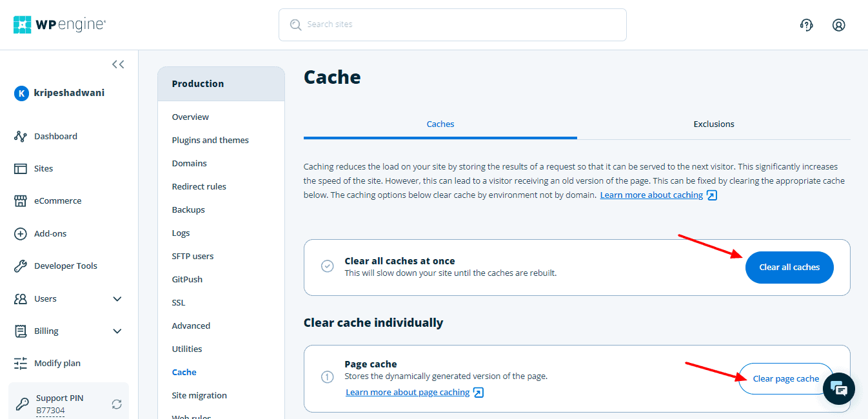Expand the Users menu chevron

(x=117, y=299)
